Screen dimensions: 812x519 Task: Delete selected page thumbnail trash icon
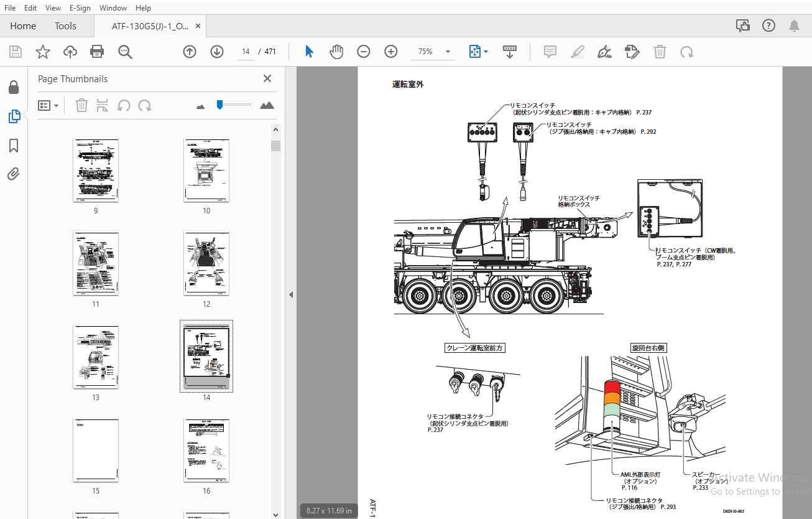tap(81, 105)
